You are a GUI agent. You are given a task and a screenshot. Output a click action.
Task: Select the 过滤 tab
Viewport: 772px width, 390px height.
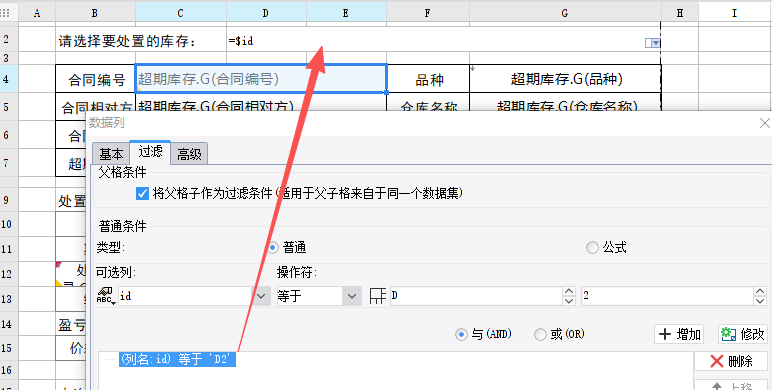click(x=150, y=152)
